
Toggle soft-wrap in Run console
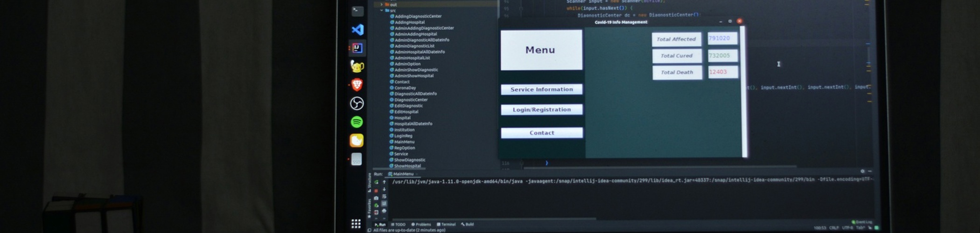(x=384, y=197)
